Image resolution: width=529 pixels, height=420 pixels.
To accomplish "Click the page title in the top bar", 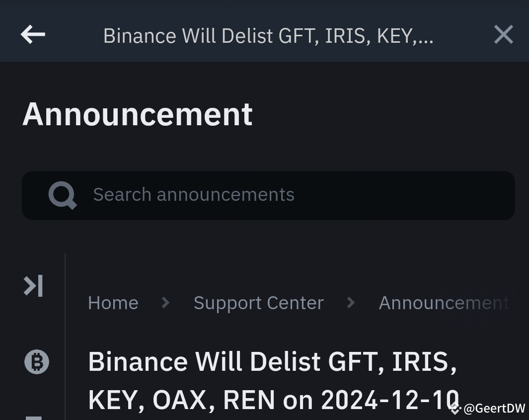I will [x=268, y=35].
